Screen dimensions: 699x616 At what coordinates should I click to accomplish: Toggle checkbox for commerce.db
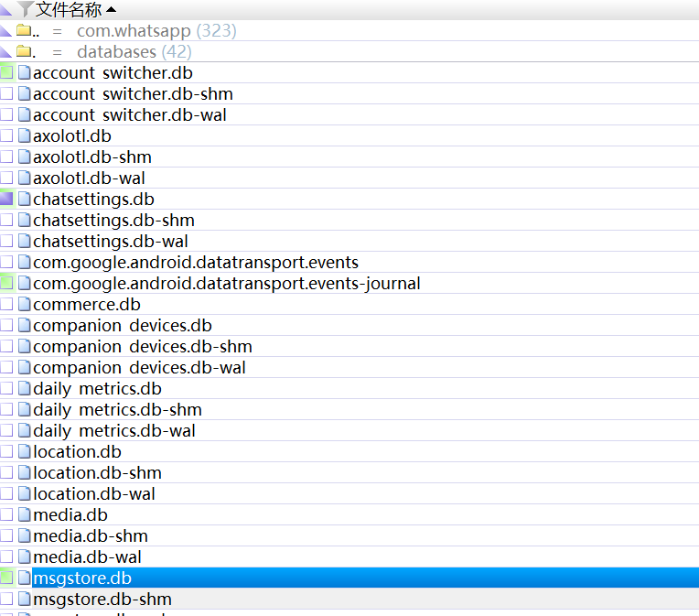coord(6,304)
